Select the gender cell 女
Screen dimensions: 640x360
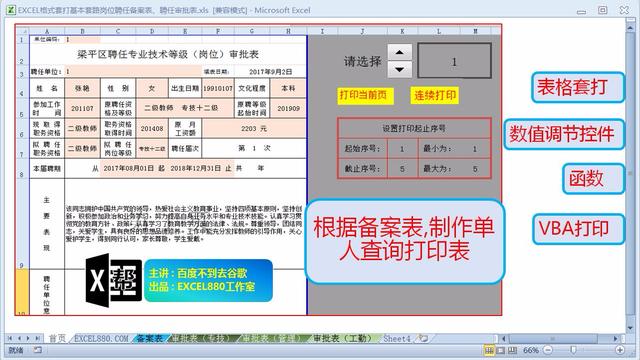(x=152, y=88)
